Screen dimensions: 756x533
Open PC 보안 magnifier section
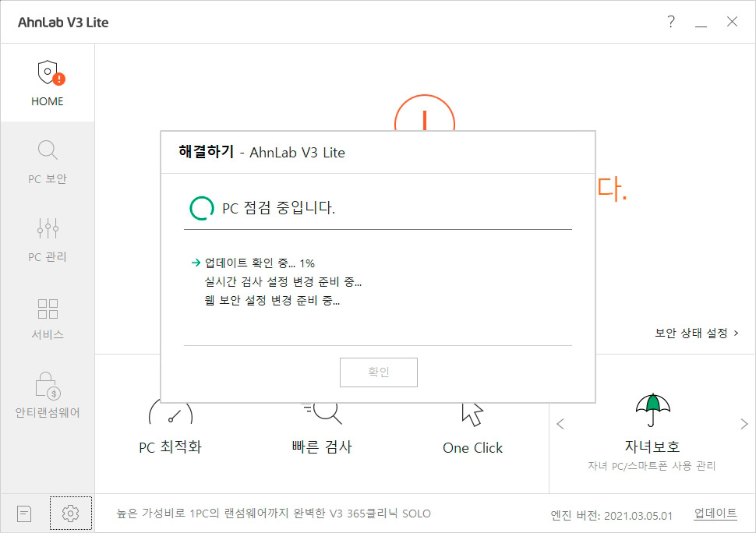coord(48,162)
